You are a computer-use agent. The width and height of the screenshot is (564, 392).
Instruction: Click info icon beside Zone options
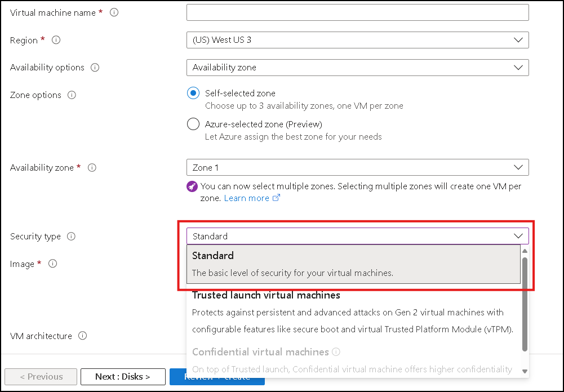click(72, 95)
